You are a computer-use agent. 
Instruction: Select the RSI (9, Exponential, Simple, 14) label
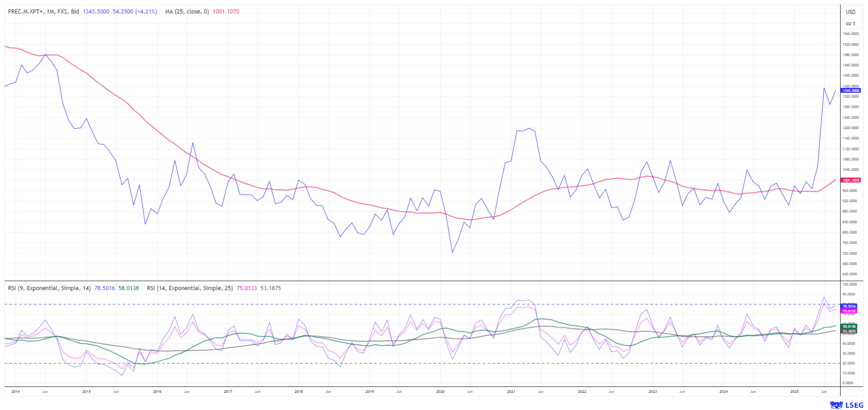tap(49, 288)
